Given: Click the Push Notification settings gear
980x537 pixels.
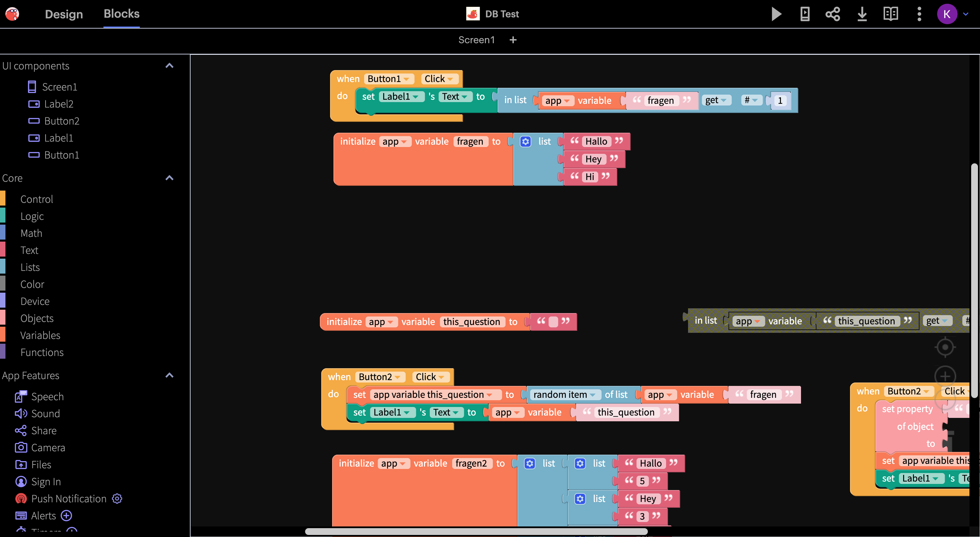Looking at the screenshot, I should (x=117, y=499).
